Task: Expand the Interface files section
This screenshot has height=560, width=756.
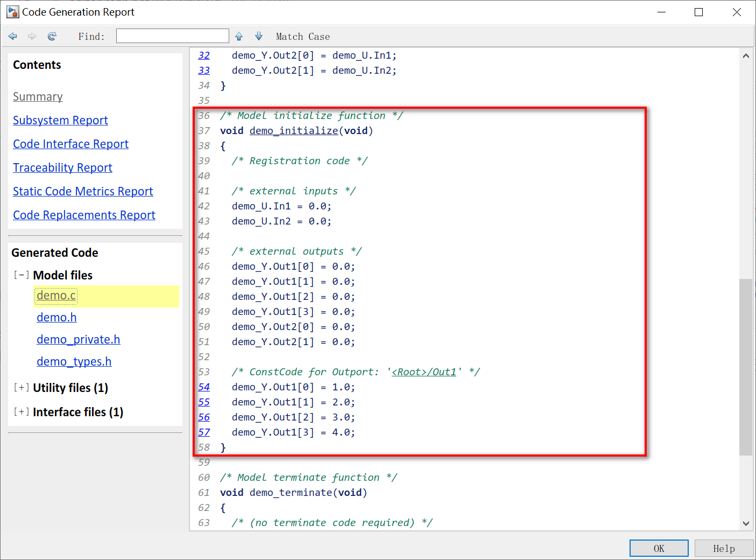Action: (21, 411)
